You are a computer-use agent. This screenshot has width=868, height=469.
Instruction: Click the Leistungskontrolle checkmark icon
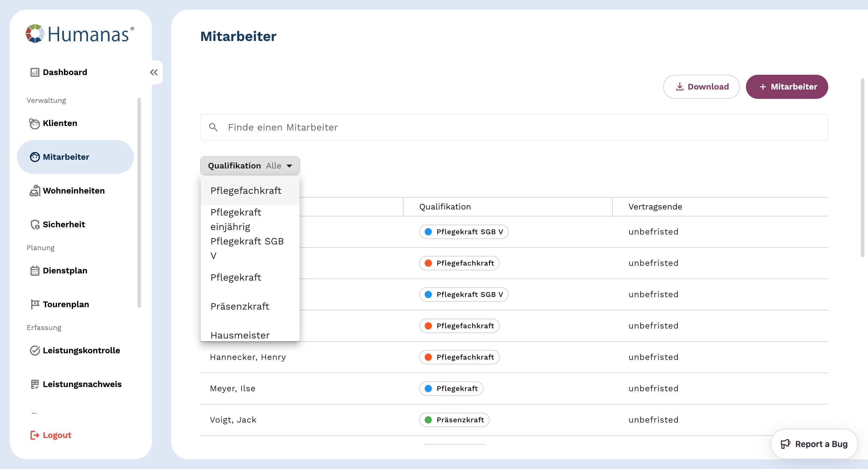pos(35,351)
